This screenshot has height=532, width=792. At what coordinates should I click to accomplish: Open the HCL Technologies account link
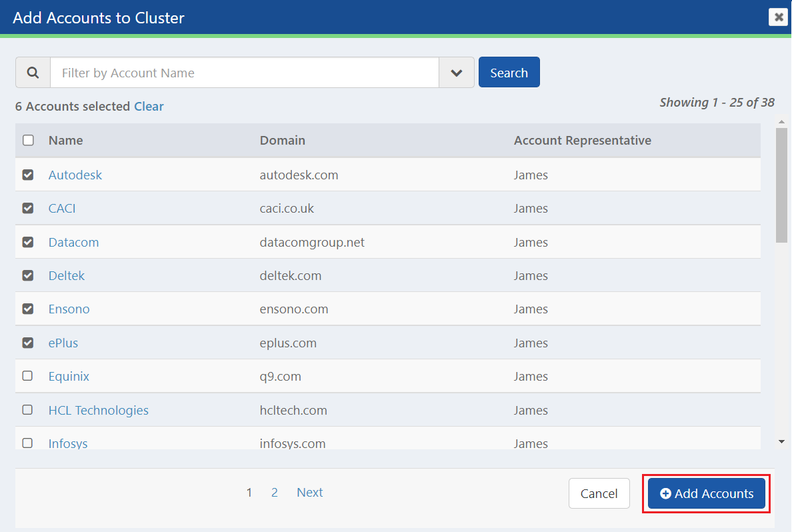tap(99, 410)
